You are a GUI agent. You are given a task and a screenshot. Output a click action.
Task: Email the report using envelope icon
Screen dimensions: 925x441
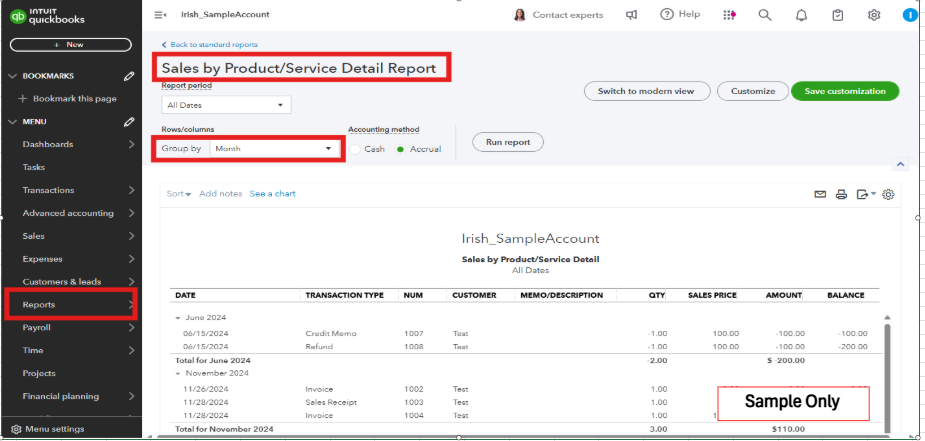coord(820,194)
